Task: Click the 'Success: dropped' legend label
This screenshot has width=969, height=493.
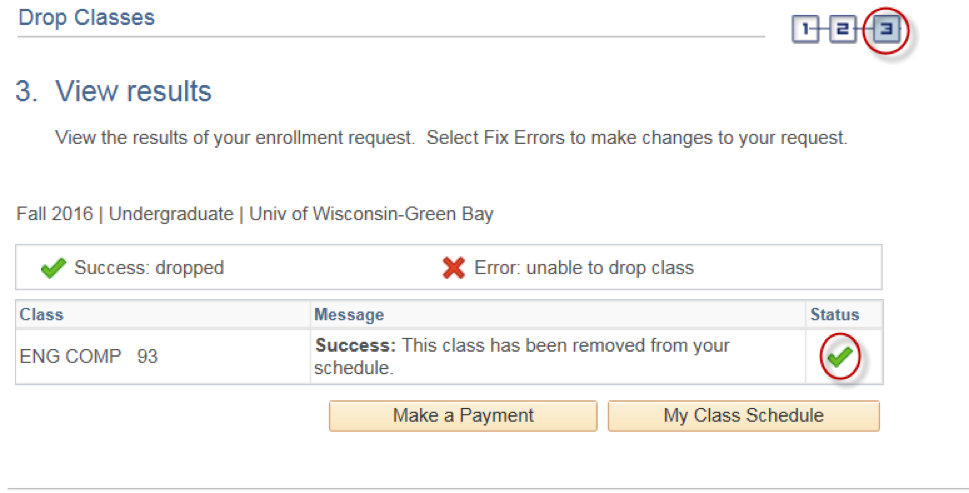Action: click(149, 268)
